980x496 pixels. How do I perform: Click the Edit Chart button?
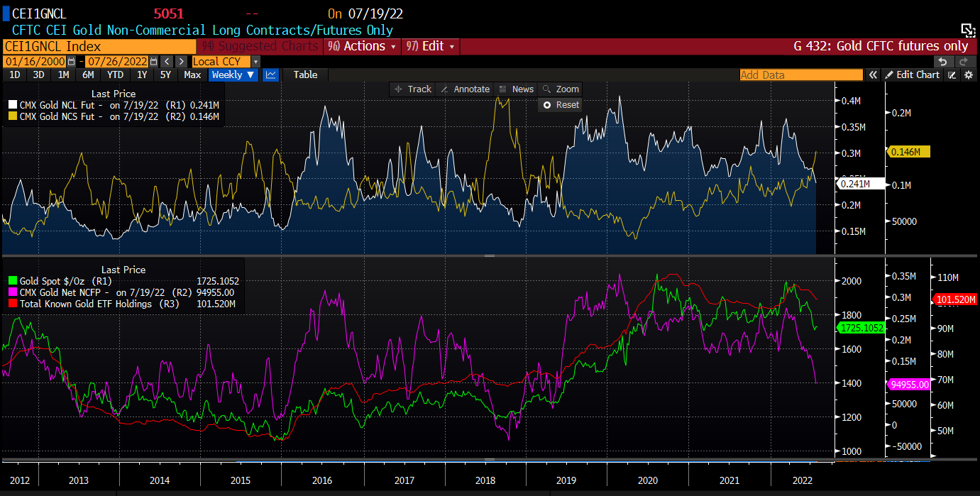[x=912, y=75]
